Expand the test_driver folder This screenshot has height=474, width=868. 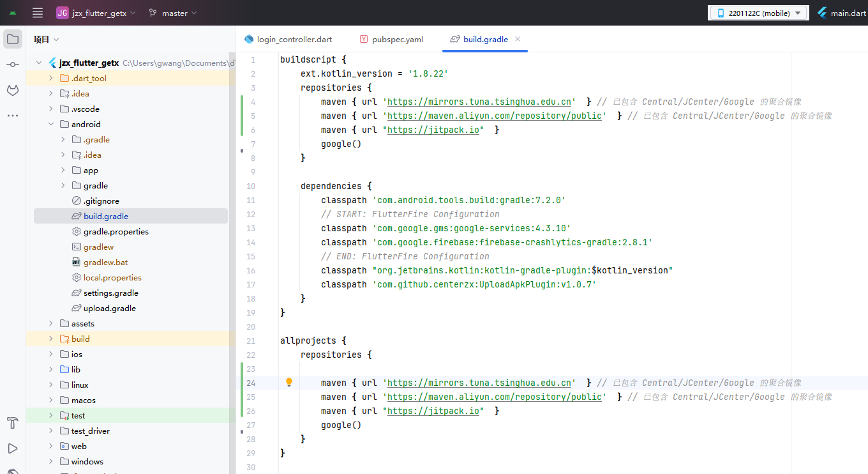click(51, 431)
